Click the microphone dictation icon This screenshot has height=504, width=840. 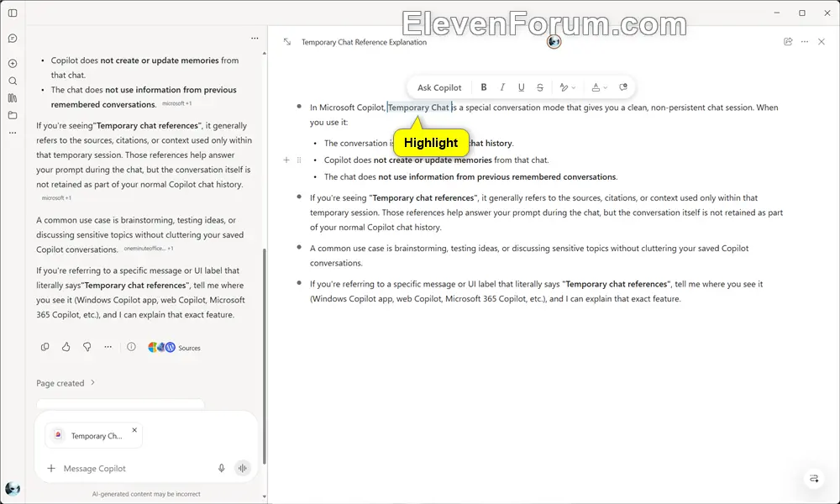coord(221,468)
